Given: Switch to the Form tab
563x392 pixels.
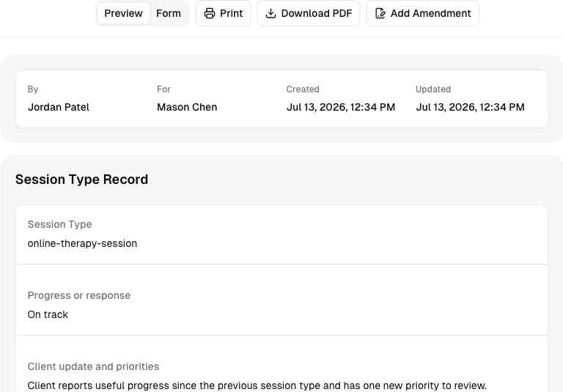Looking at the screenshot, I should click(169, 13).
